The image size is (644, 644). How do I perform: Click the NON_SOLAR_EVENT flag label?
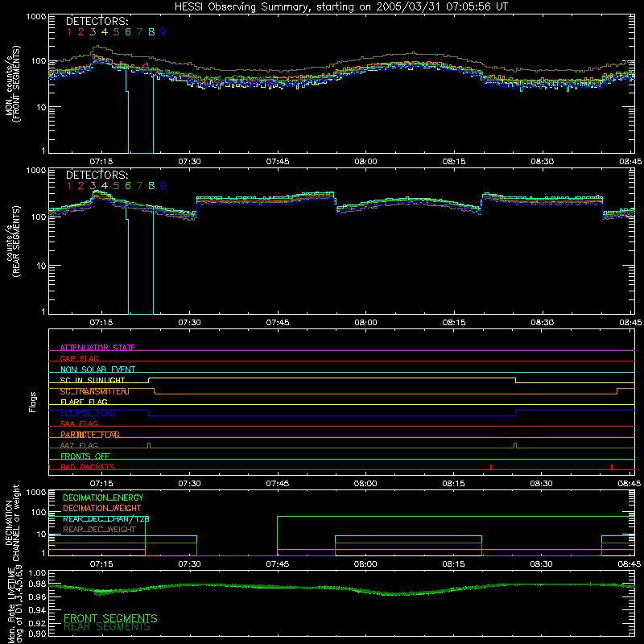pyautogui.click(x=97, y=369)
